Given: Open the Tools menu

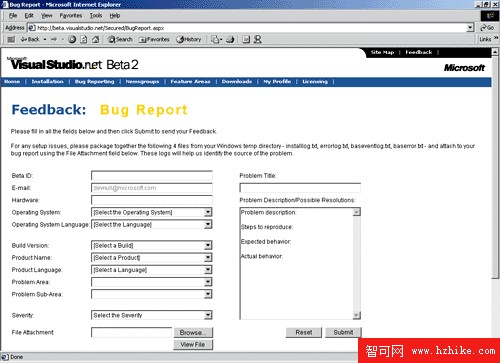Looking at the screenshot, I should pyautogui.click(x=96, y=15).
